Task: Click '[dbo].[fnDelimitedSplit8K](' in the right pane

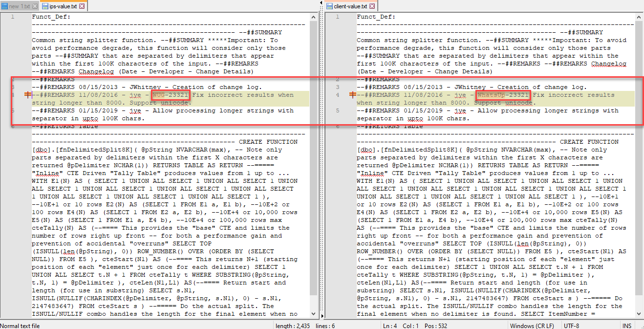Action: tap(410, 150)
